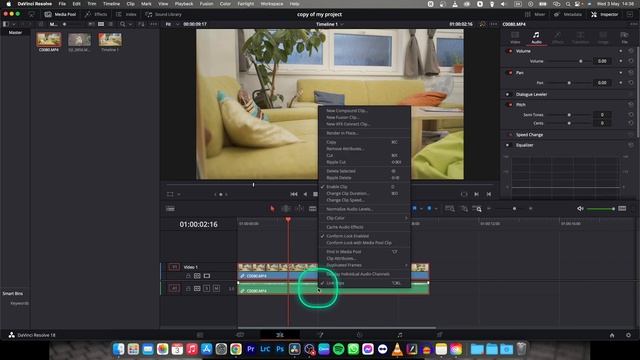Open Project Settings gear icon
This screenshot has width=640, height=360.
[x=628, y=335]
